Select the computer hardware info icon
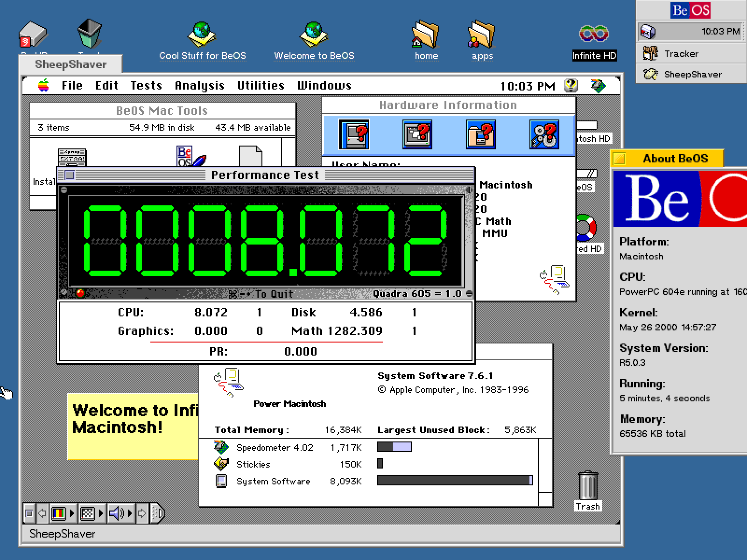The image size is (747, 560). point(354,135)
